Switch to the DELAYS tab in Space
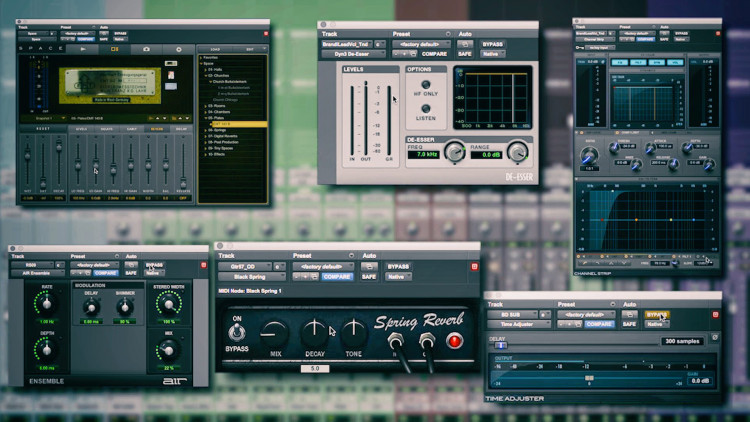750x422 pixels. point(106,129)
